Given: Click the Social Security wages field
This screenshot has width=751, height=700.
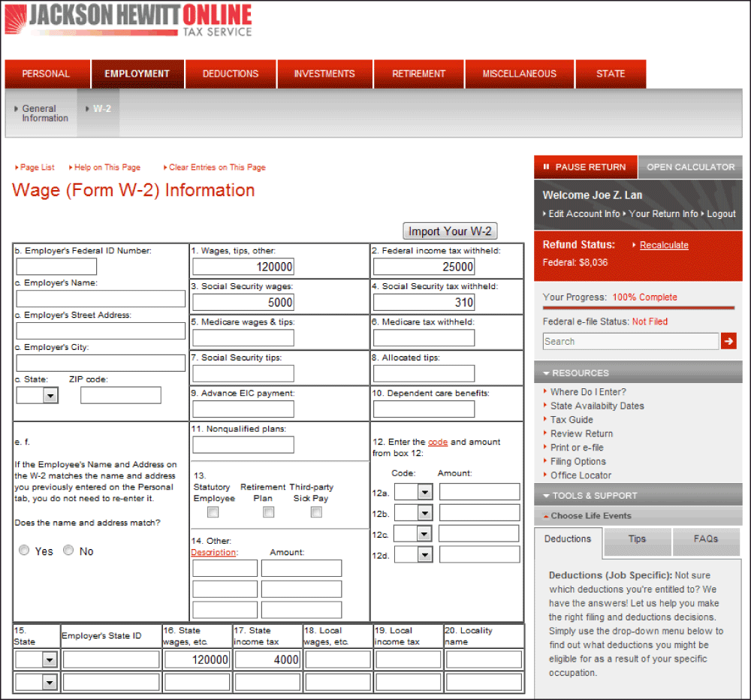Looking at the screenshot, I should 243,303.
